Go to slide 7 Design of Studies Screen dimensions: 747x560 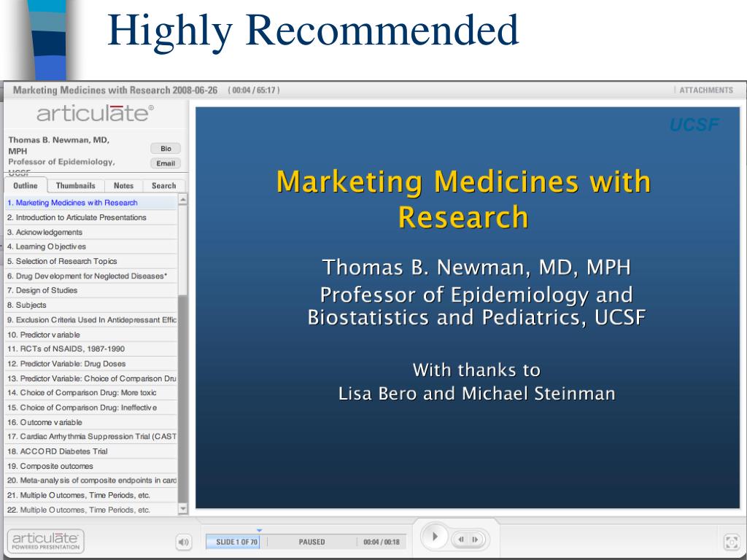pos(91,290)
